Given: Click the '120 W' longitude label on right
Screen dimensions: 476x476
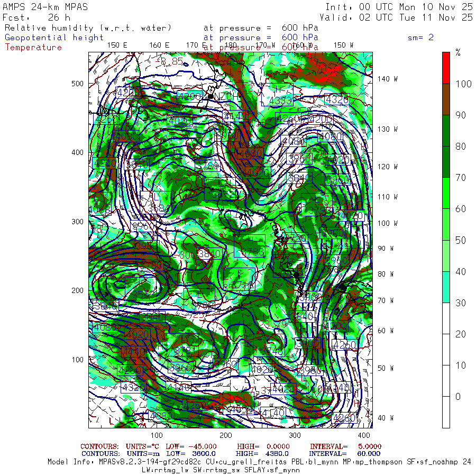Looking at the screenshot, I should pos(387,167).
